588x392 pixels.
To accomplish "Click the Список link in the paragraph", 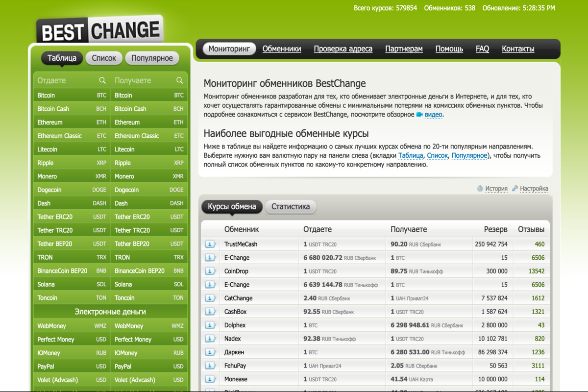I will pos(438,155).
